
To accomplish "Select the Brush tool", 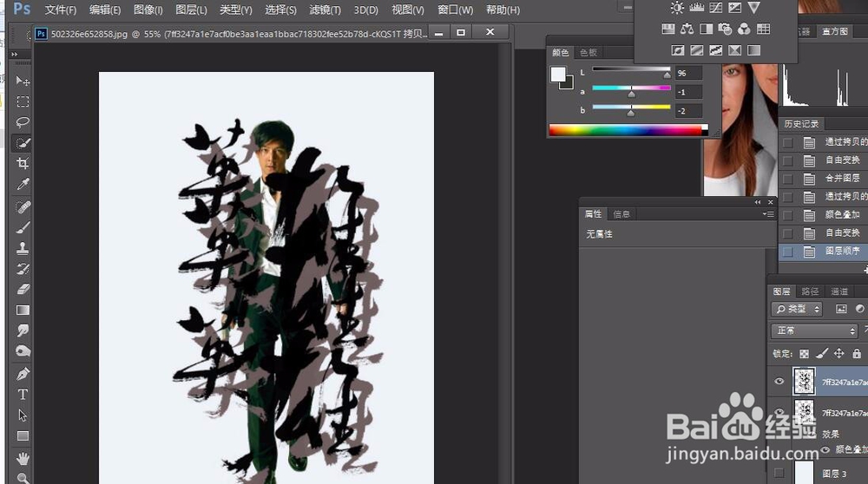I will 23,227.
